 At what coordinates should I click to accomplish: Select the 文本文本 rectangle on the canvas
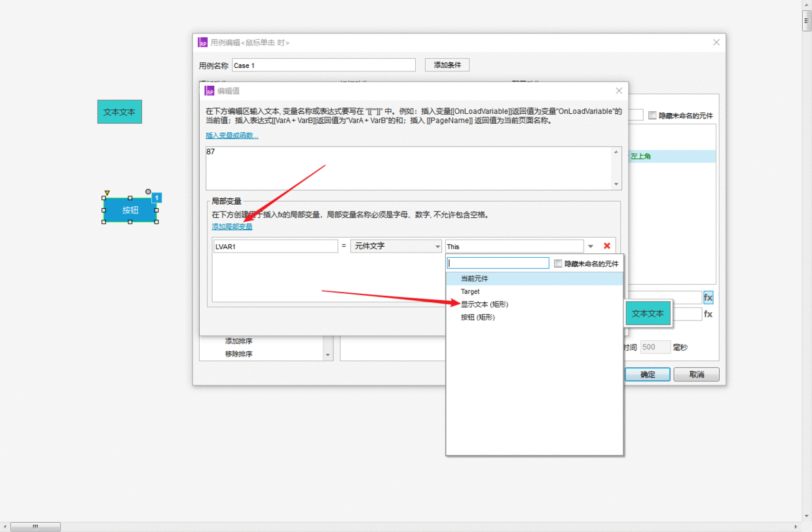point(120,112)
